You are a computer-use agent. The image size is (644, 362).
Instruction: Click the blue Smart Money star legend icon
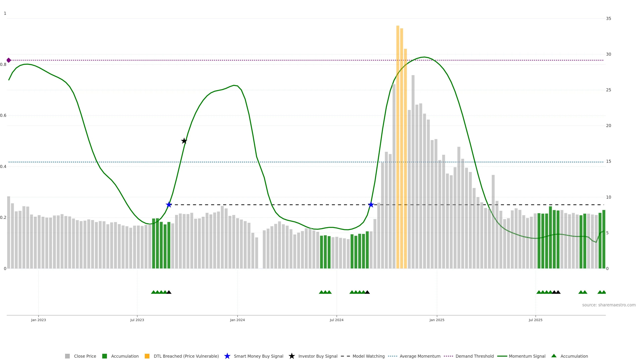click(227, 356)
